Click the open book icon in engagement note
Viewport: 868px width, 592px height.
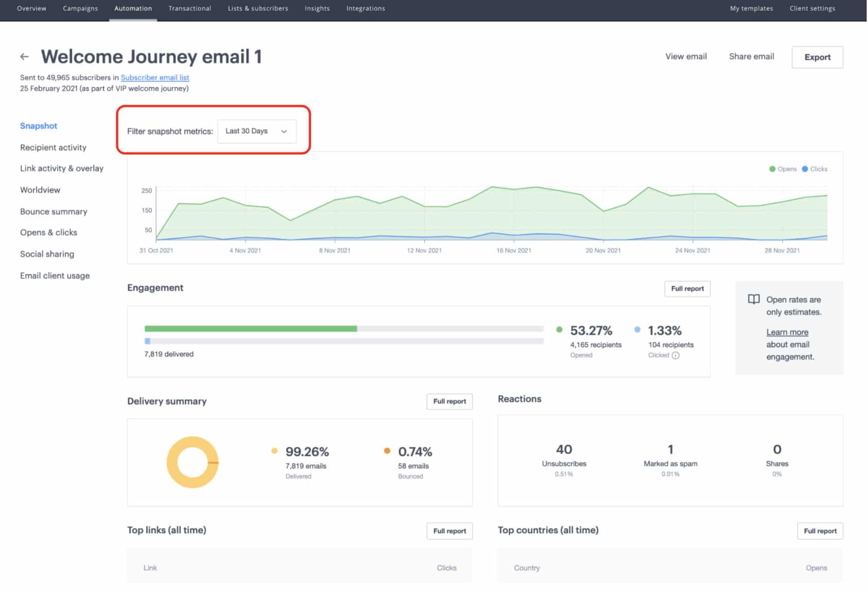[754, 300]
